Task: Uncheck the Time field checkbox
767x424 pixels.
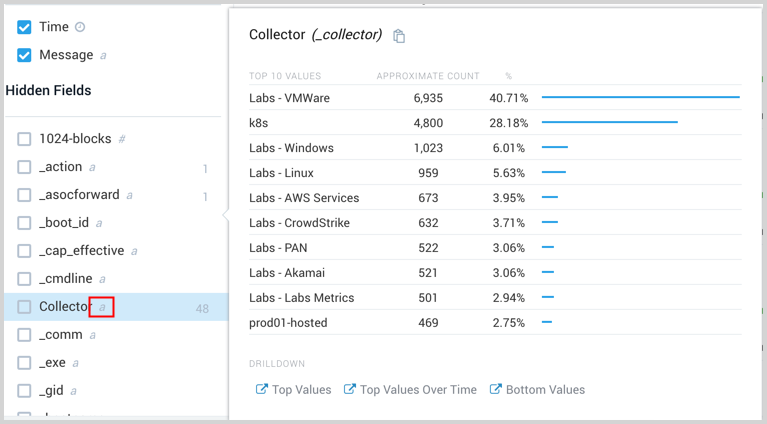Action: coord(24,27)
